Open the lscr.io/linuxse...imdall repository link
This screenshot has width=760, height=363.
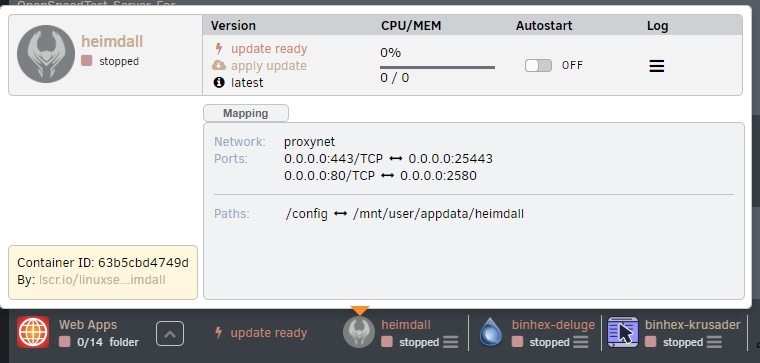pyautogui.click(x=102, y=280)
